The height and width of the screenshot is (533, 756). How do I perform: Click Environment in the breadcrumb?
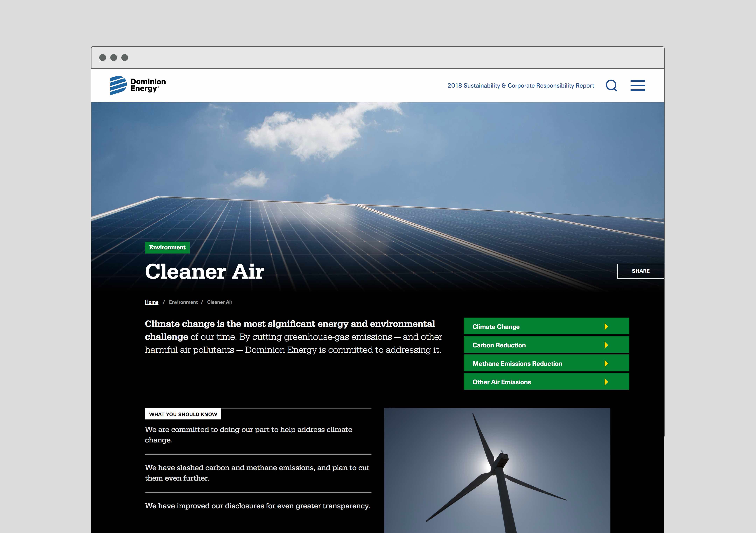coord(183,302)
